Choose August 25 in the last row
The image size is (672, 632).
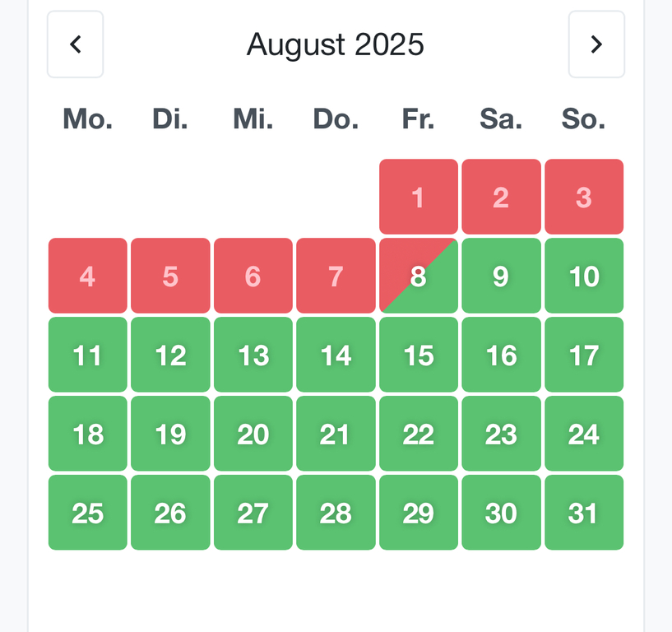click(88, 513)
